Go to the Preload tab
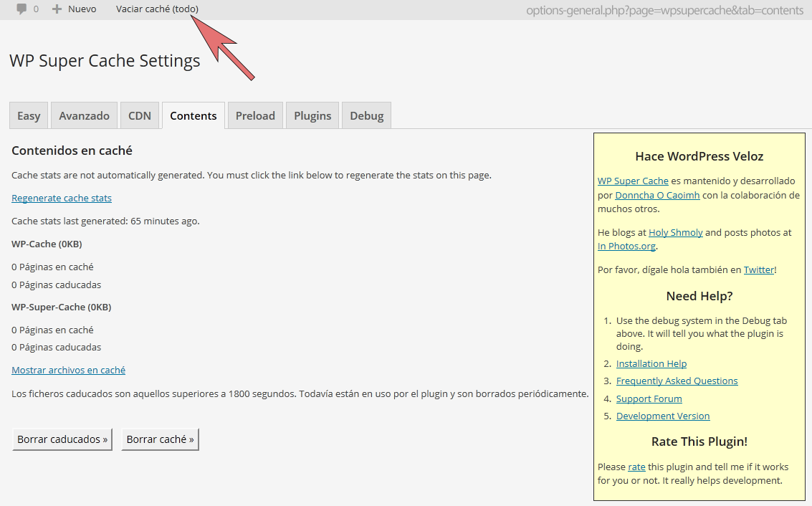Viewport: 812px width, 506px height. pos(255,115)
